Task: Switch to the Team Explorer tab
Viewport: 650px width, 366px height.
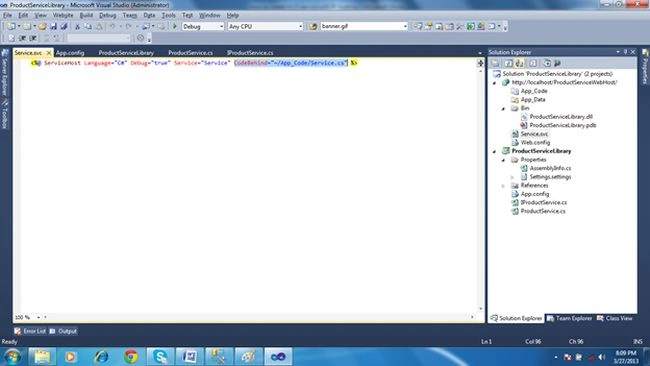Action: (x=569, y=318)
